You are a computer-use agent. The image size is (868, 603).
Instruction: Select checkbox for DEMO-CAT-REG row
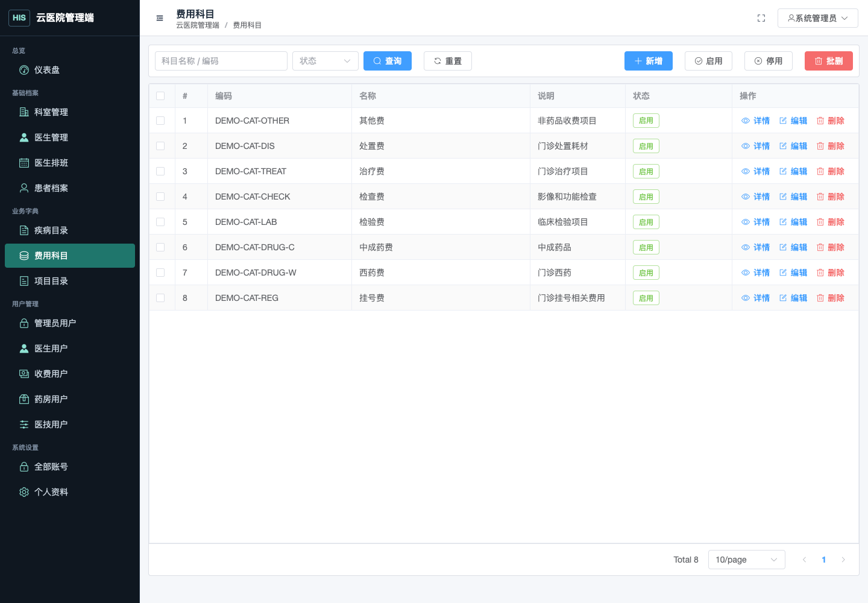pos(160,298)
